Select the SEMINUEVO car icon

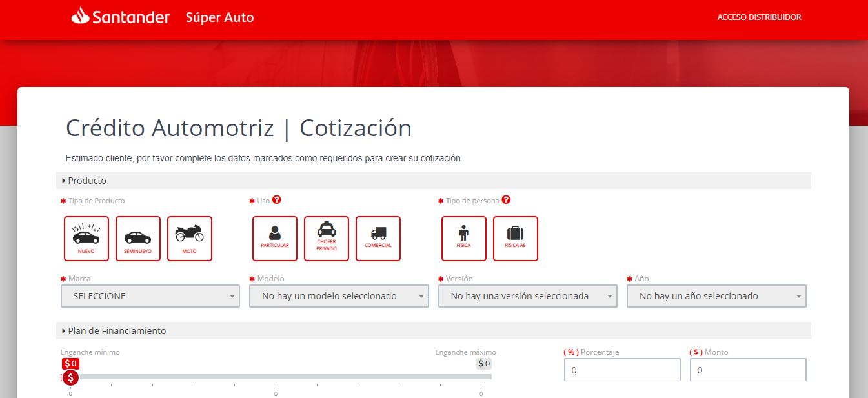(137, 238)
